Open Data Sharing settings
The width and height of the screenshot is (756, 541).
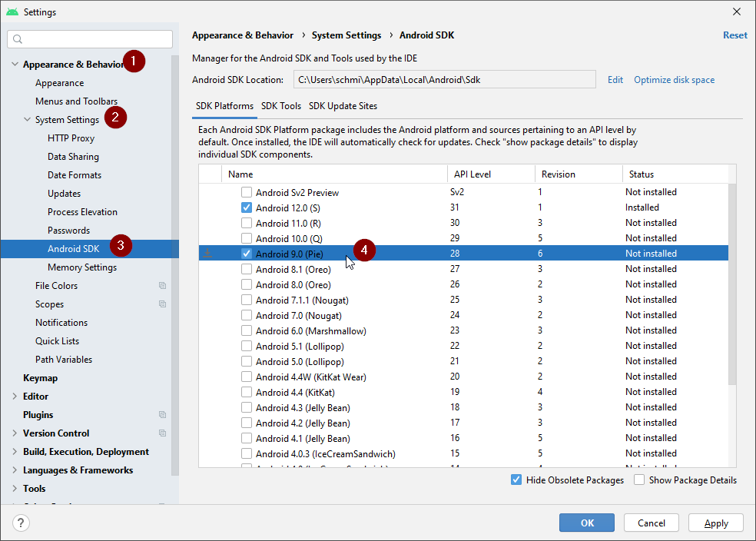tap(73, 157)
